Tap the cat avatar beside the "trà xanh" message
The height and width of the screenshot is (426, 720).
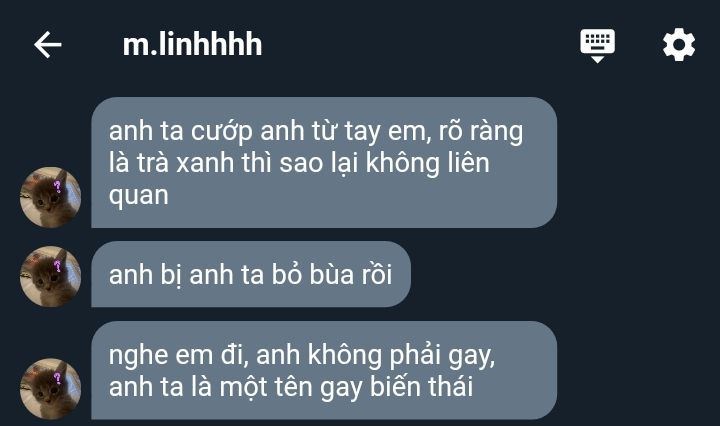[x=51, y=197]
